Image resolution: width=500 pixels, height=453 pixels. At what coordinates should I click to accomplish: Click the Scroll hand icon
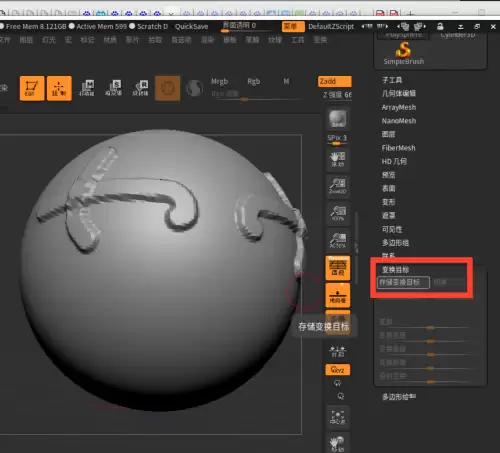(x=338, y=159)
